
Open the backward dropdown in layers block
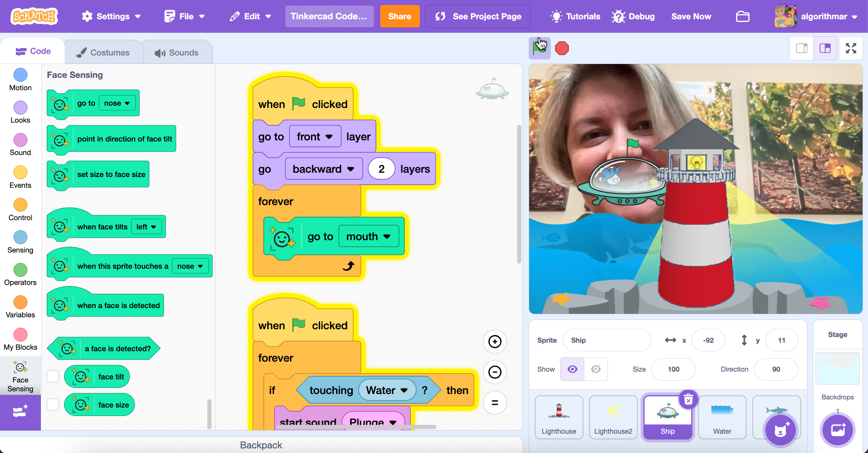[x=323, y=169]
